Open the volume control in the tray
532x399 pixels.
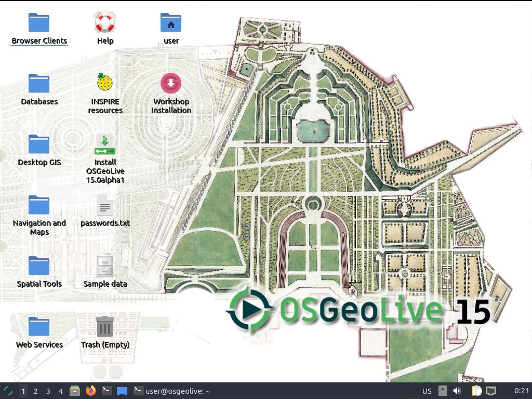(x=457, y=391)
